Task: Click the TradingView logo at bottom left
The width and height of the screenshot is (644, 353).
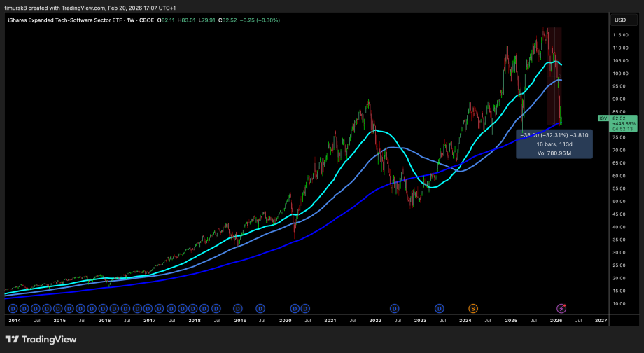Action: click(41, 340)
